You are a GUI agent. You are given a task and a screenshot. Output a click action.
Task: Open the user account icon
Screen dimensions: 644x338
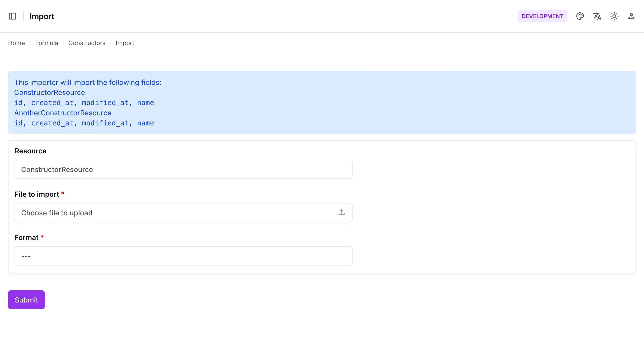click(631, 16)
